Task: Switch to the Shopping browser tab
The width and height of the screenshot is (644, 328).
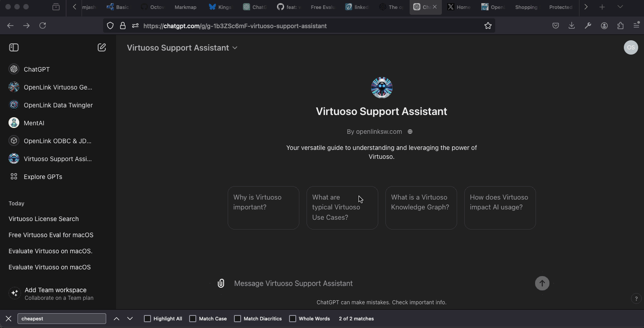Action: pyautogui.click(x=526, y=7)
